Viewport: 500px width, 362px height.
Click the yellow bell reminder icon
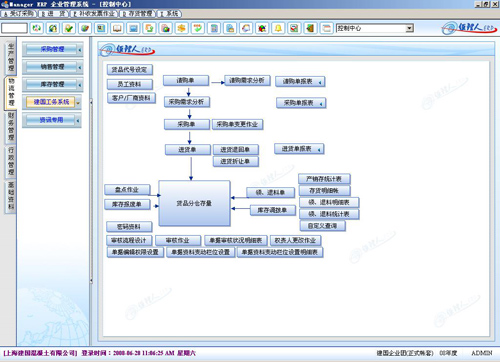(x=278, y=28)
